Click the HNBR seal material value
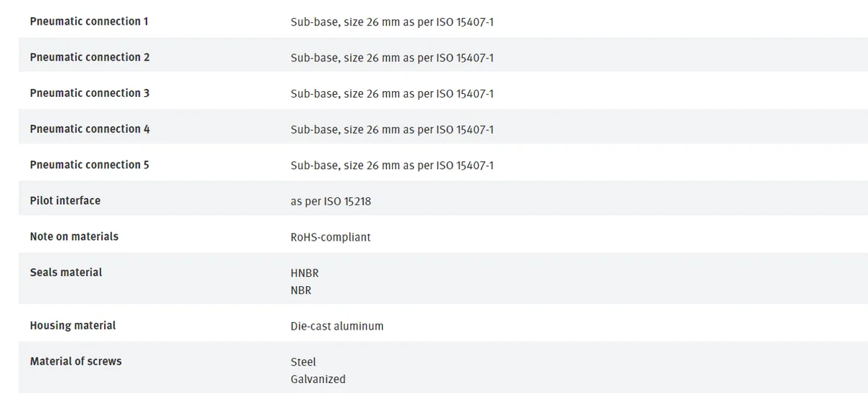 [x=305, y=273]
